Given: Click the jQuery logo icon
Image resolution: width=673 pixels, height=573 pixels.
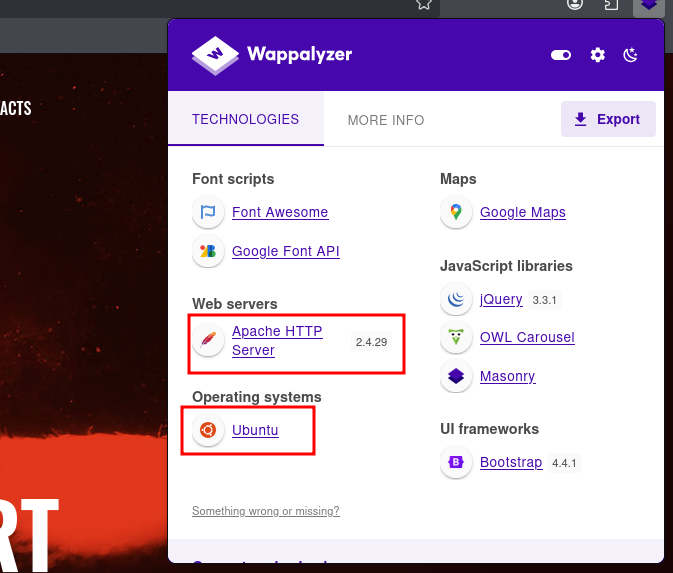Looking at the screenshot, I should tap(456, 299).
